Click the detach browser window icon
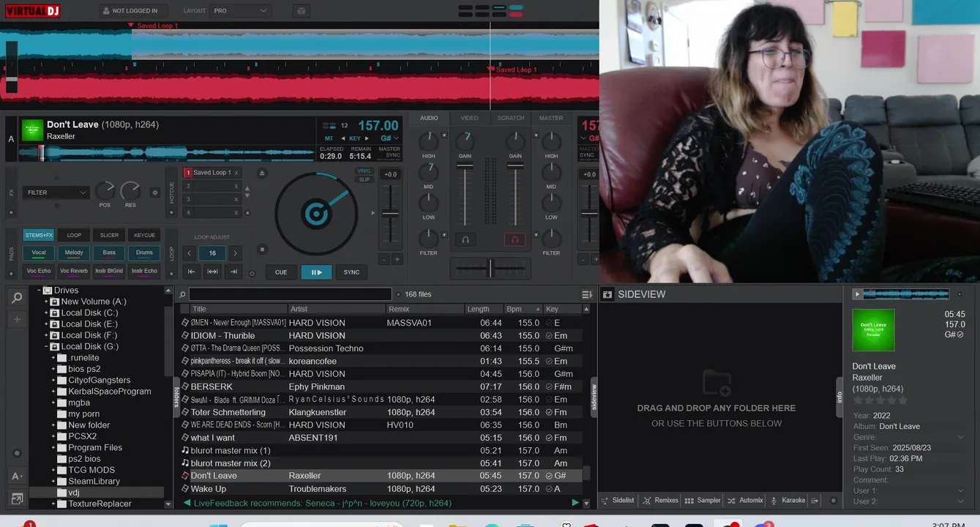Screen dimensions: 980x527 click(17, 498)
